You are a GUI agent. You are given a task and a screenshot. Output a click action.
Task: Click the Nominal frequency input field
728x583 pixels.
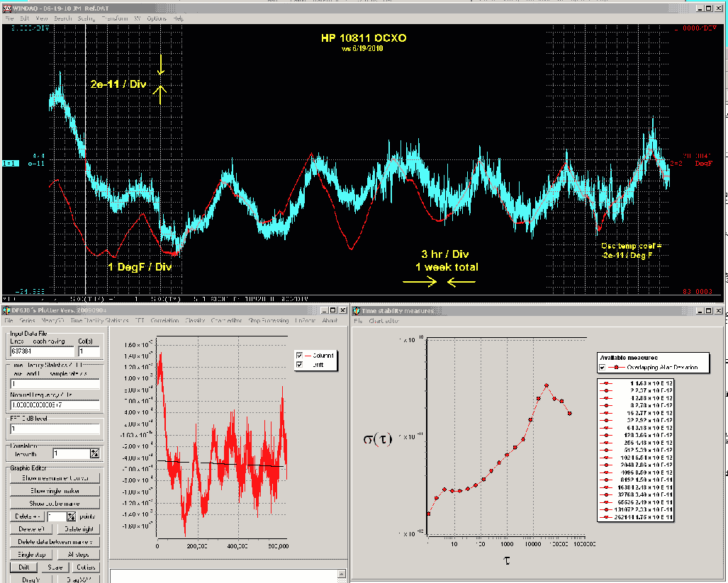point(55,405)
